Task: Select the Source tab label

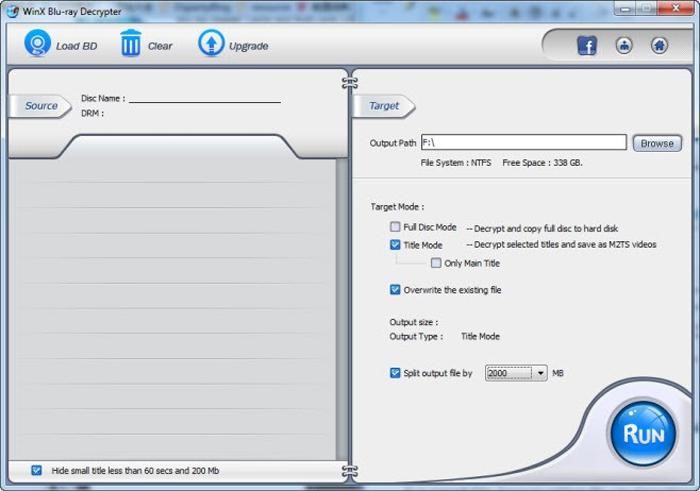Action: [x=41, y=106]
